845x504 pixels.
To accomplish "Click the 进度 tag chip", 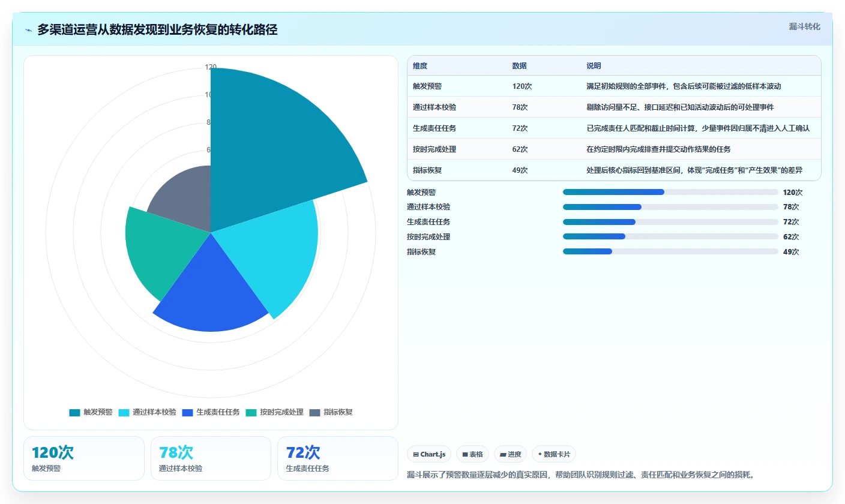I will coord(511,454).
